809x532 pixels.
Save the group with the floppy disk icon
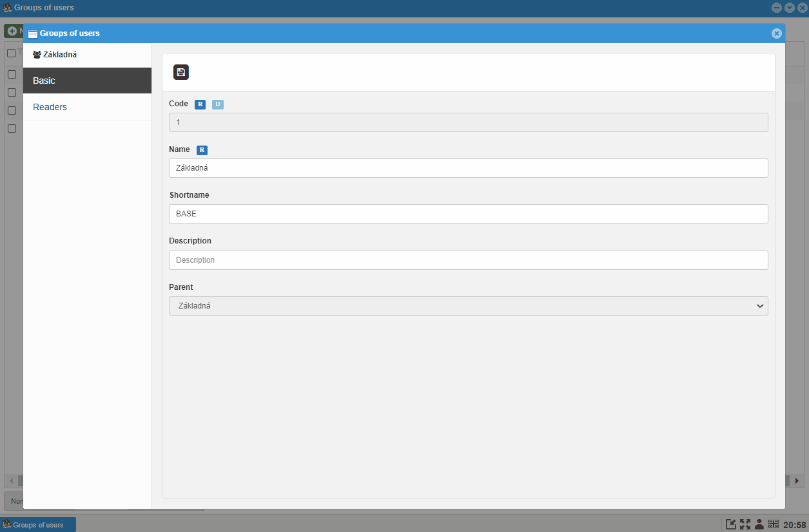click(181, 72)
